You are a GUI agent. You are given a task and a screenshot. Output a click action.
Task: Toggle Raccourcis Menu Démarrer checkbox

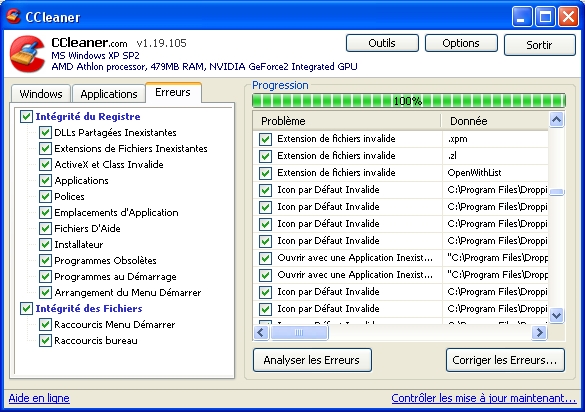pos(45,325)
